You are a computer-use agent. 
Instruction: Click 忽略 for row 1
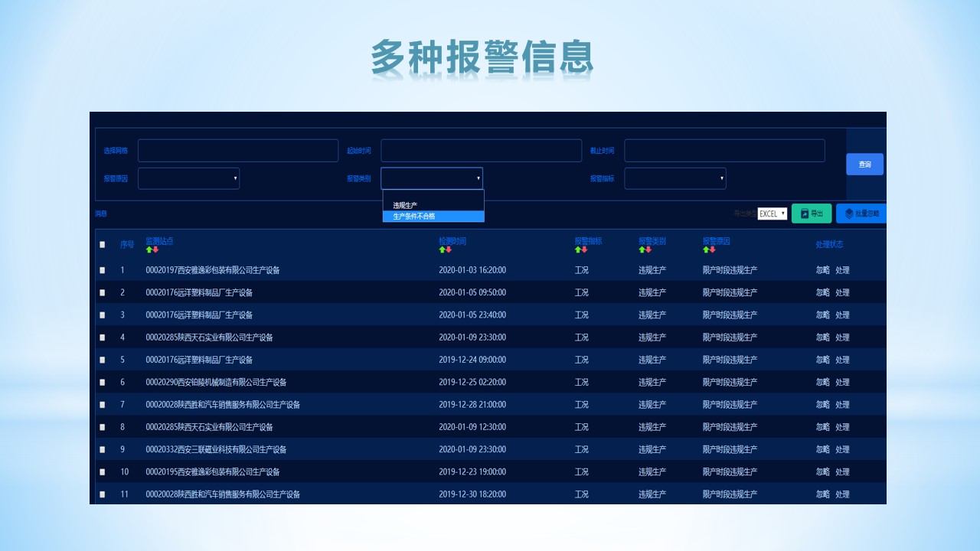tap(822, 270)
